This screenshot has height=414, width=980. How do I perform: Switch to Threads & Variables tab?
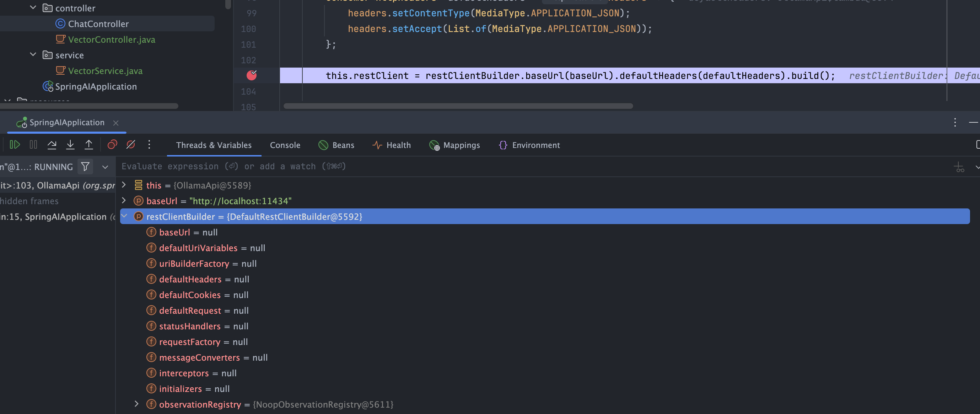(x=214, y=145)
